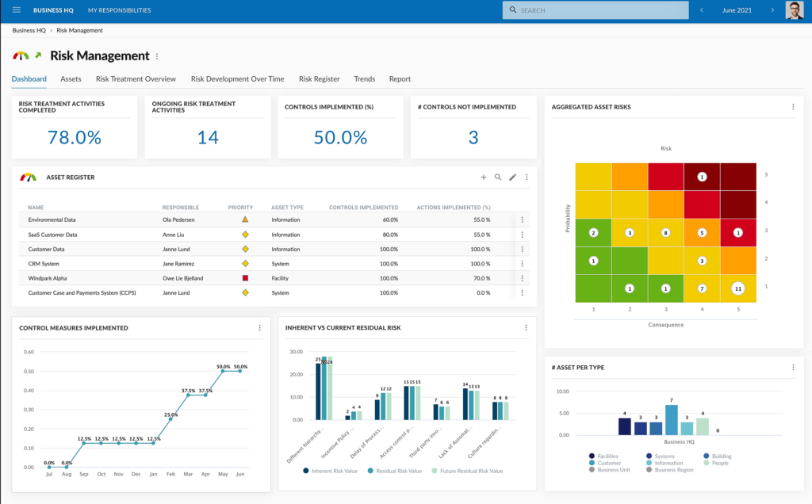The width and height of the screenshot is (812, 504).
Task: Open the row menu for Environmental Data
Action: (x=522, y=220)
